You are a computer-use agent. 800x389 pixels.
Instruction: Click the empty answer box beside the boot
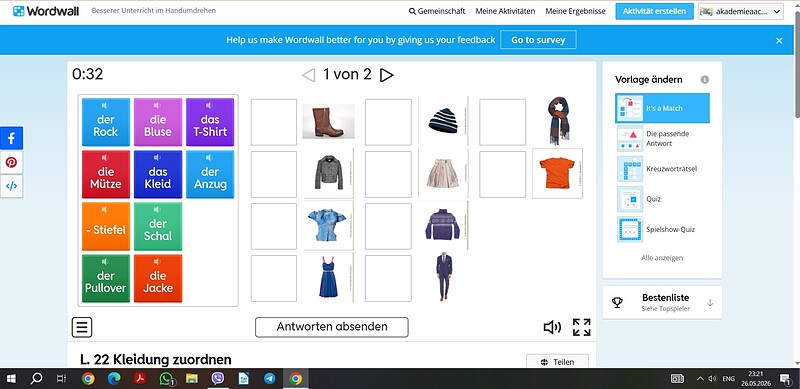click(x=273, y=122)
